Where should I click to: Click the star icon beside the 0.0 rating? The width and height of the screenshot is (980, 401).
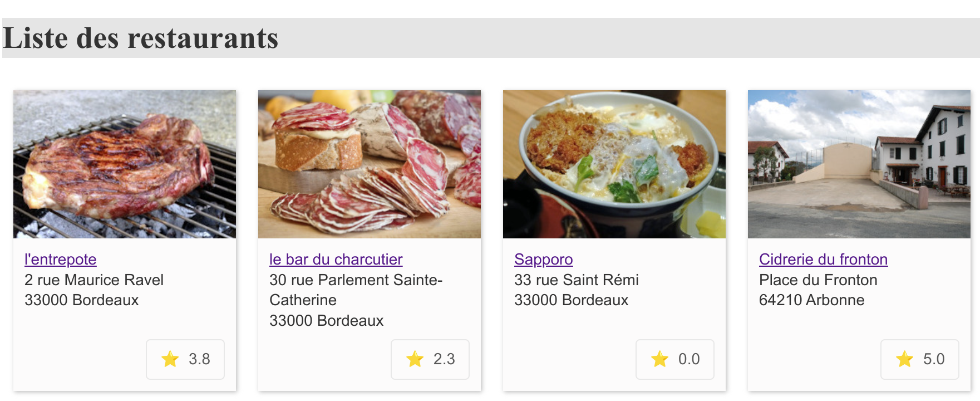pos(659,359)
